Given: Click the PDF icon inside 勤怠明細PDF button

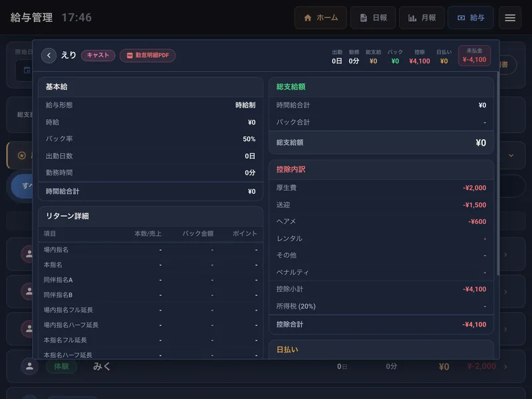Looking at the screenshot, I should pyautogui.click(x=130, y=56).
